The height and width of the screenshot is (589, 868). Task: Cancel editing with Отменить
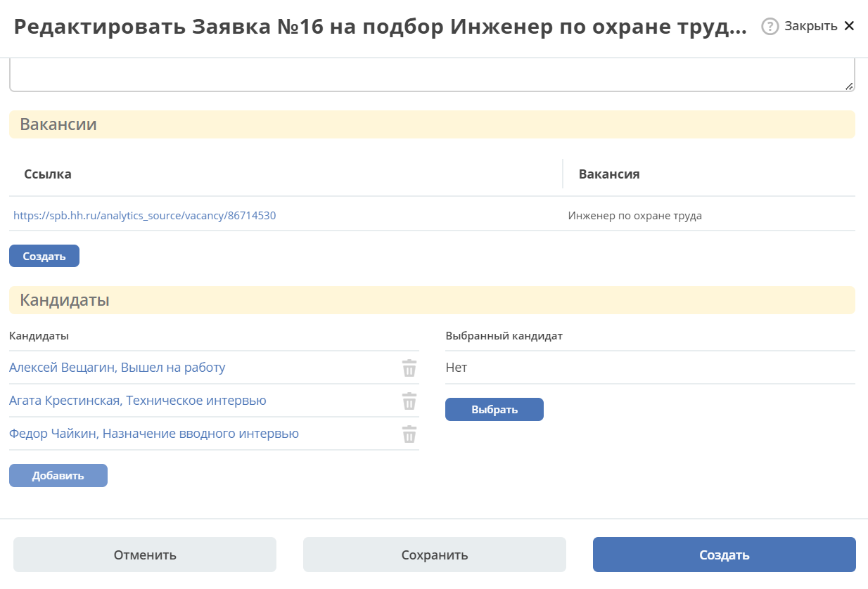tap(145, 555)
